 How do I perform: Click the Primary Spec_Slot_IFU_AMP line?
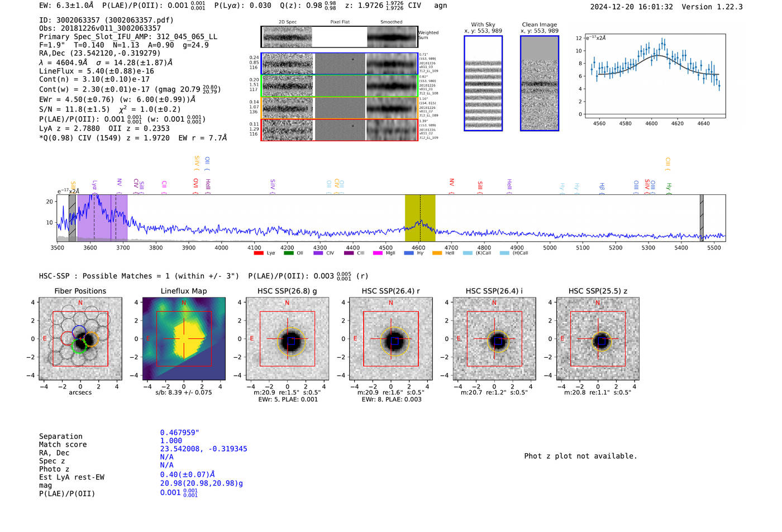pos(128,37)
